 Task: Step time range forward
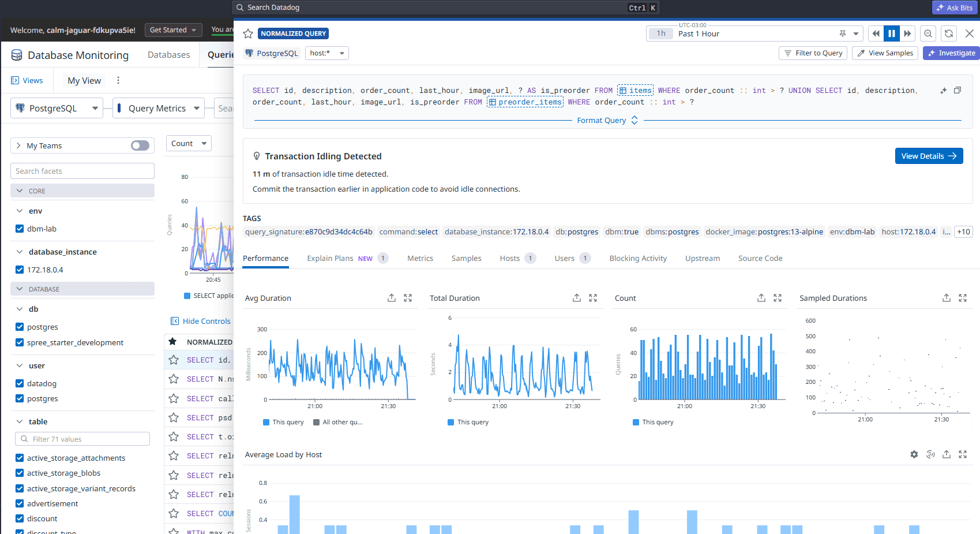point(908,33)
